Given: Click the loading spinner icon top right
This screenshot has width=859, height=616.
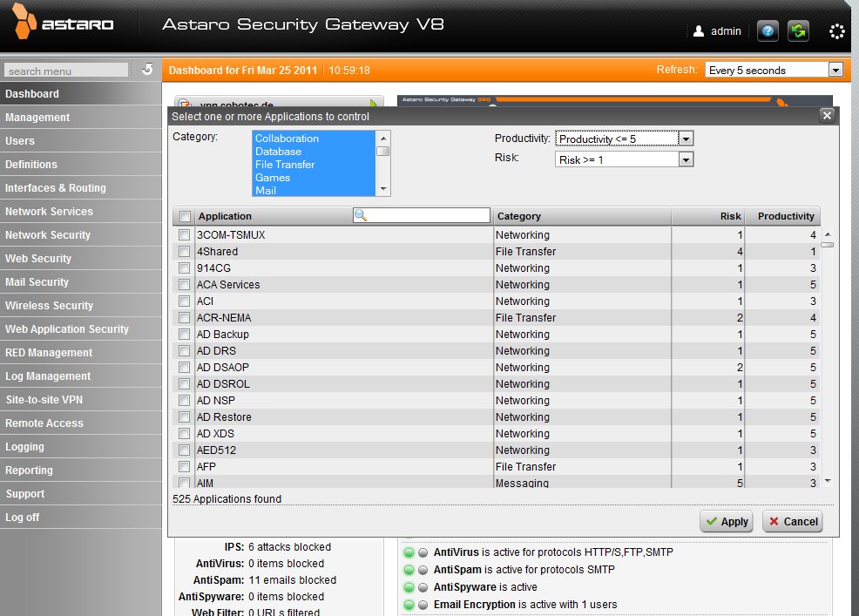Looking at the screenshot, I should (x=836, y=31).
